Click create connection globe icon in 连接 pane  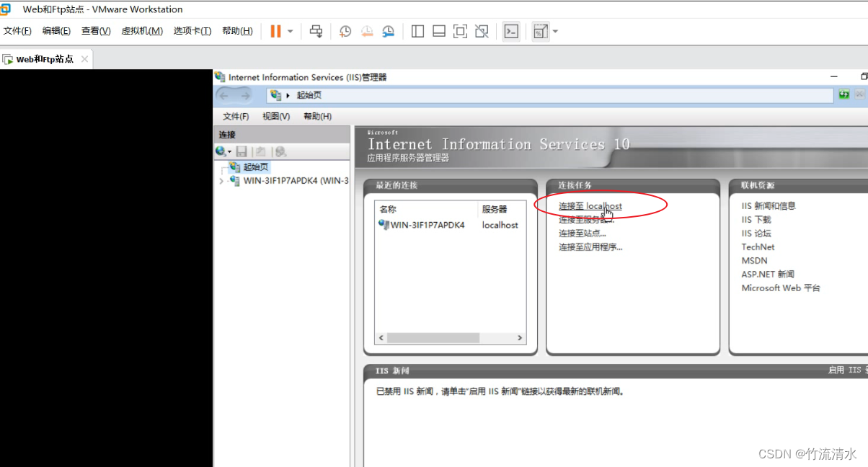pos(222,151)
